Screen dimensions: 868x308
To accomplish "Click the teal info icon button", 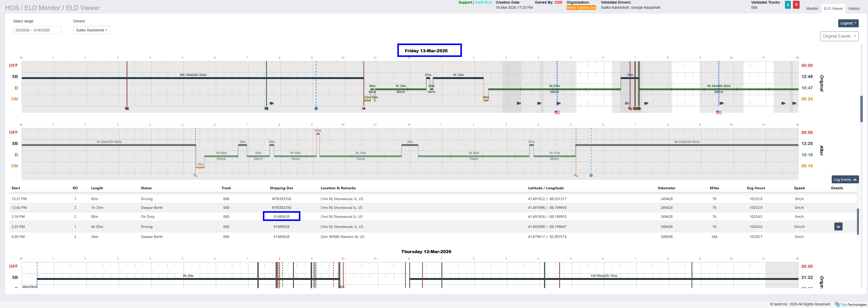I will [x=788, y=5].
